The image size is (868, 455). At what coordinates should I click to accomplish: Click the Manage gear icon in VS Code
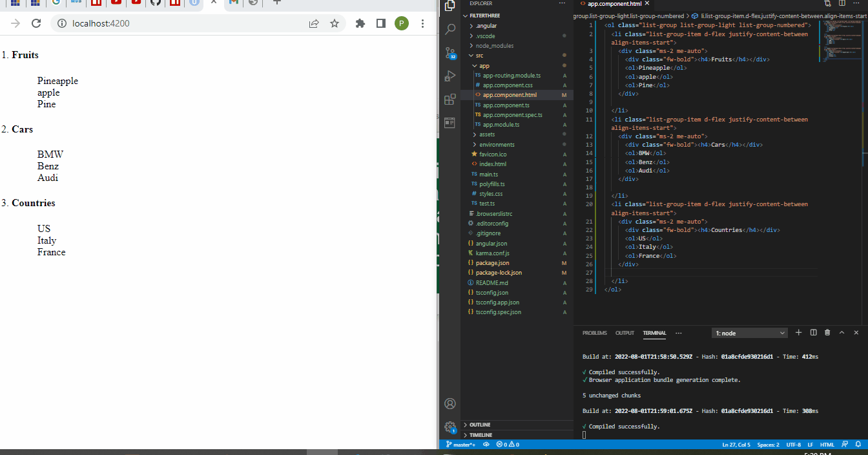450,427
